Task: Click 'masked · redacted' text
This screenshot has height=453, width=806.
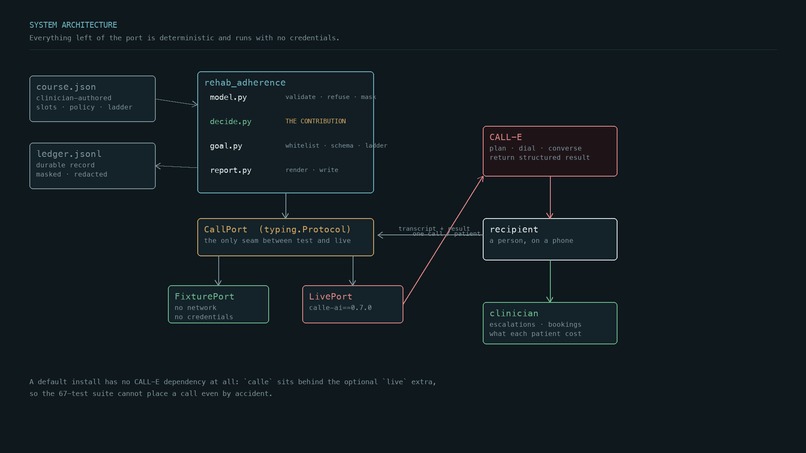Action: click(x=71, y=174)
